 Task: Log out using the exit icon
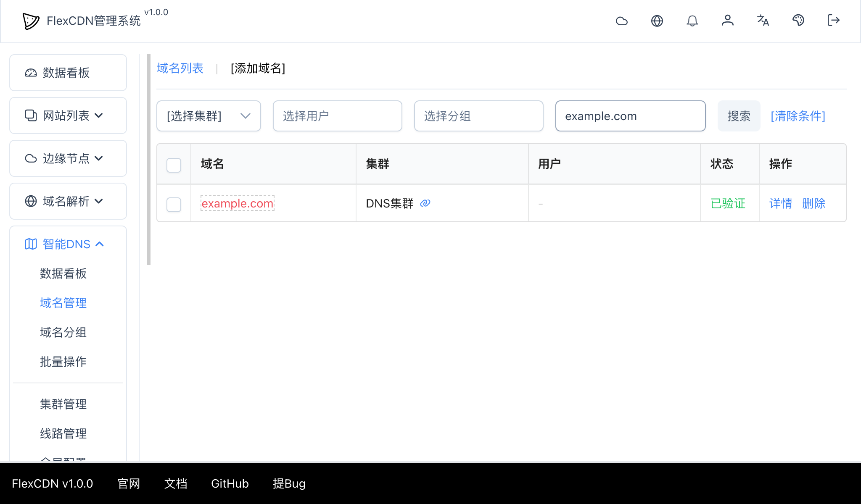[x=833, y=21]
